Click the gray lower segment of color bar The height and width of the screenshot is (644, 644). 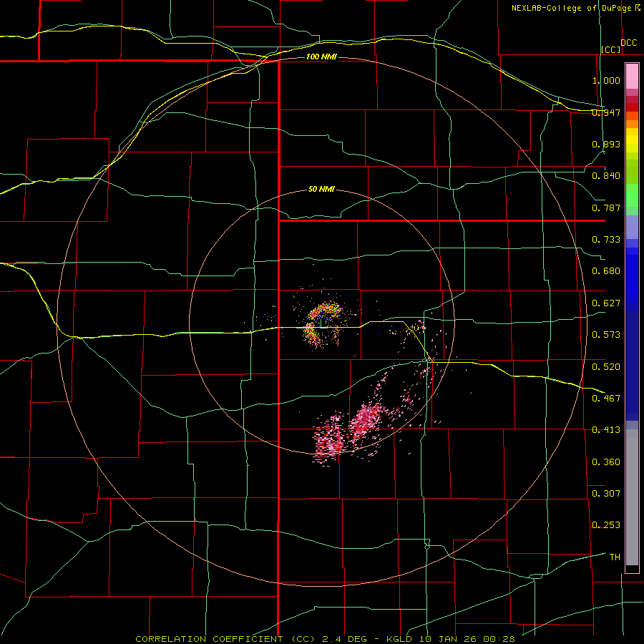click(x=632, y=497)
